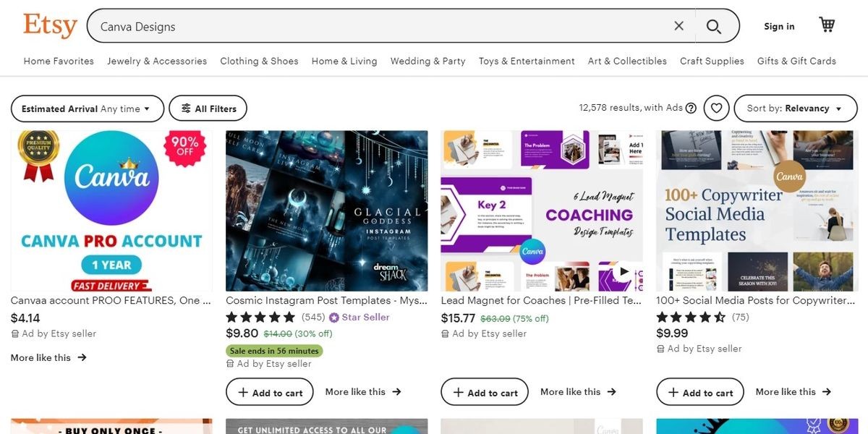Click the (30% off) discount label
868x434 pixels.
click(x=314, y=333)
